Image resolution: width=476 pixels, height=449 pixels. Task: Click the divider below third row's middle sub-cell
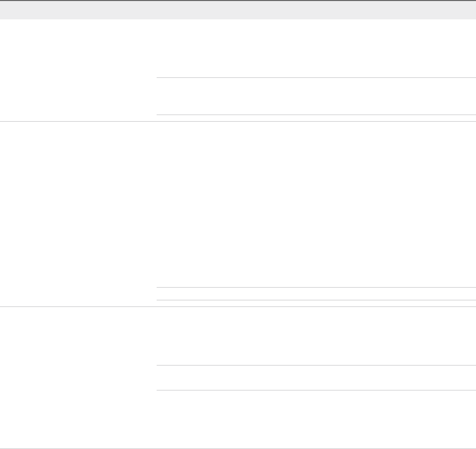tap(315, 390)
